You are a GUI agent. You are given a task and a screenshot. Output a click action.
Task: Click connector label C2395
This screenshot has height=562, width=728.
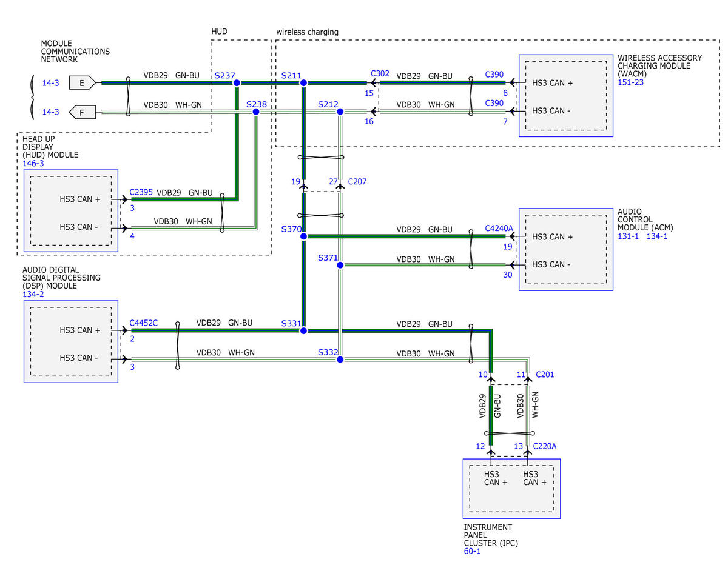click(x=141, y=192)
